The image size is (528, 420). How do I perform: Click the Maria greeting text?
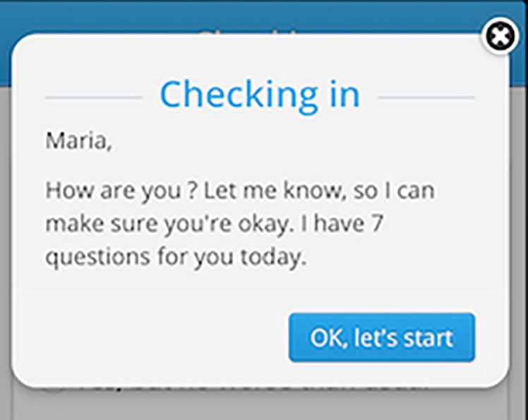pos(78,140)
